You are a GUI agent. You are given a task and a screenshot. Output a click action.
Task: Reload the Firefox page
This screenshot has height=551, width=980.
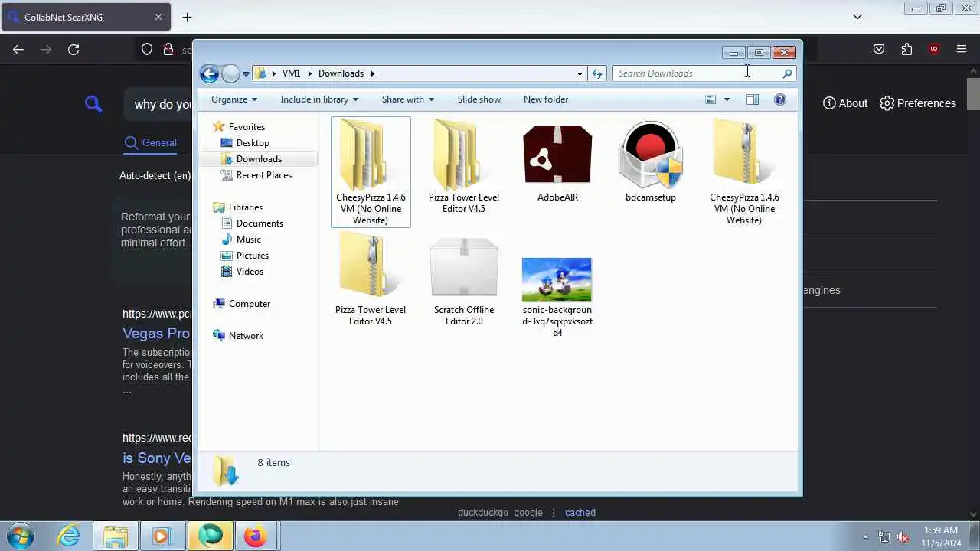click(73, 50)
